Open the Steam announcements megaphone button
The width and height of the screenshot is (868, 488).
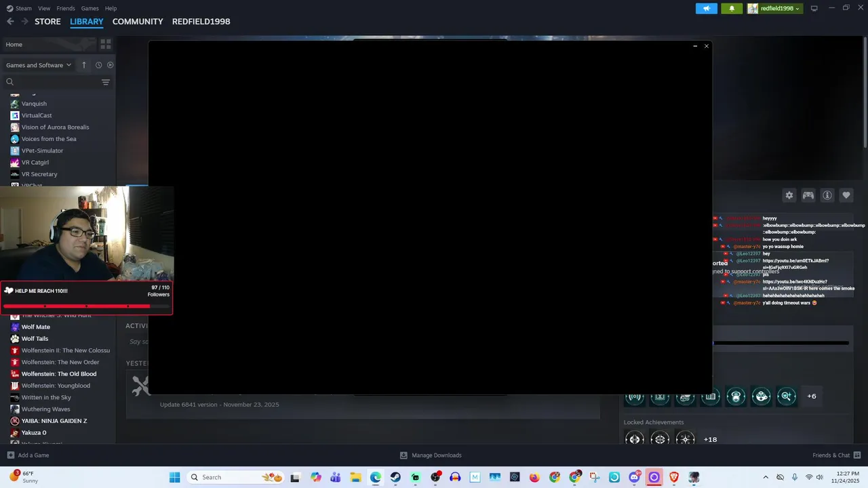[706, 9]
